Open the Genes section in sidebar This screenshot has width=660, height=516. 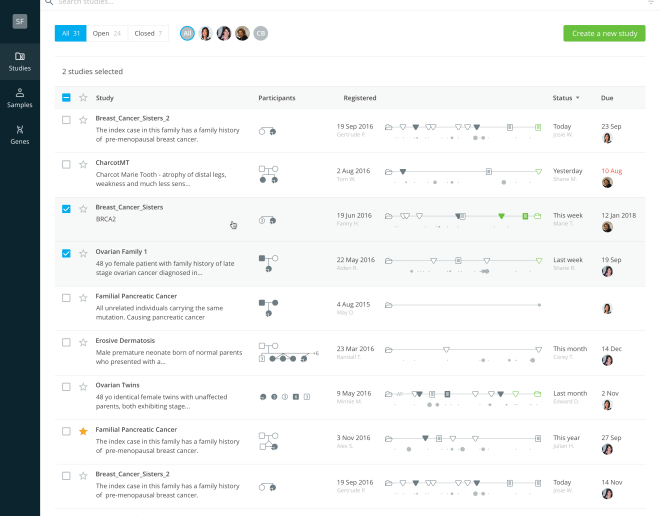[x=20, y=135]
